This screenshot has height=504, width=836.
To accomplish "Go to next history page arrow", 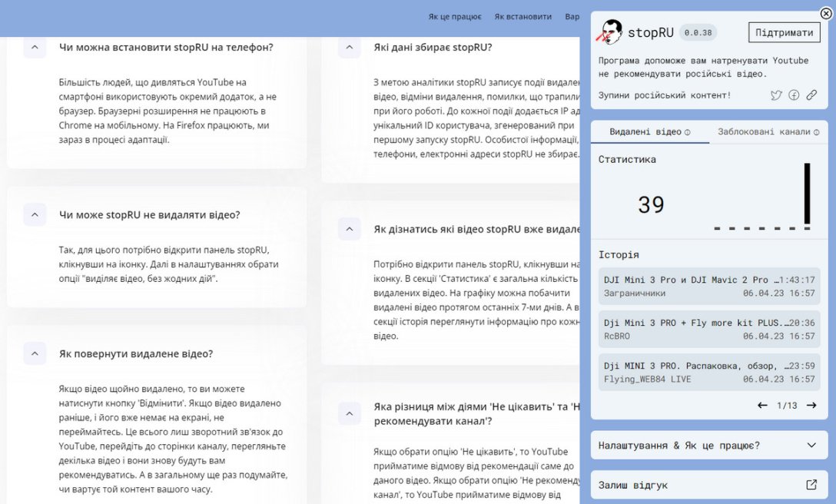I will tap(811, 405).
